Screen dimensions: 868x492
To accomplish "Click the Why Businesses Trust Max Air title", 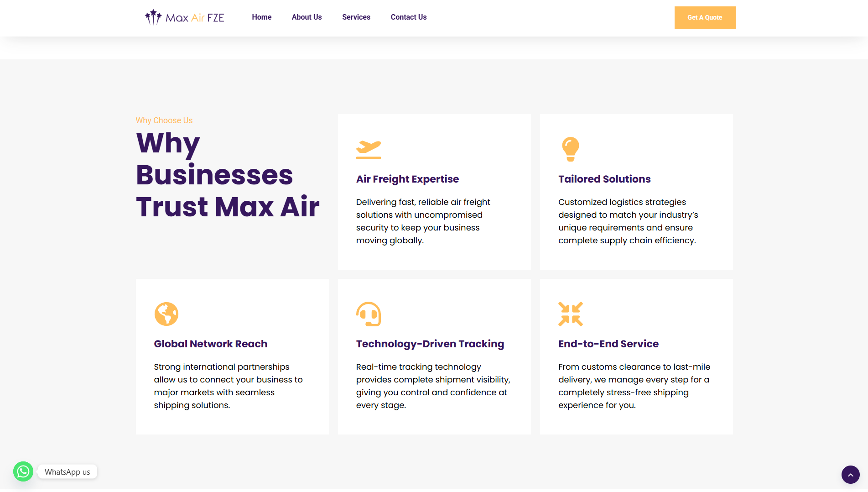I will point(228,175).
